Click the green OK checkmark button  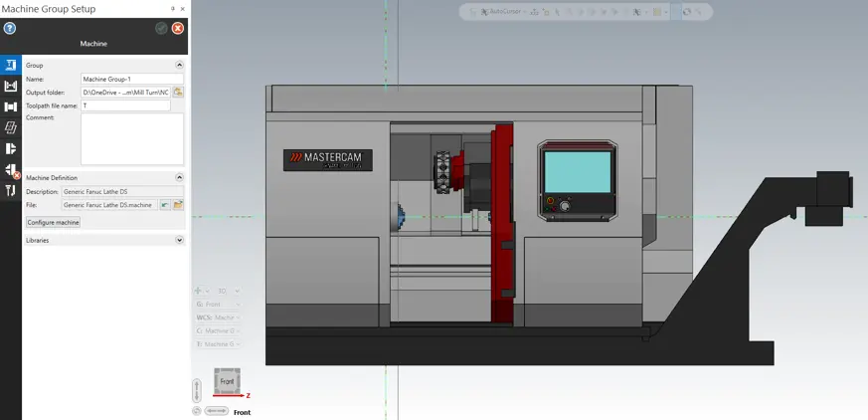coord(162,28)
